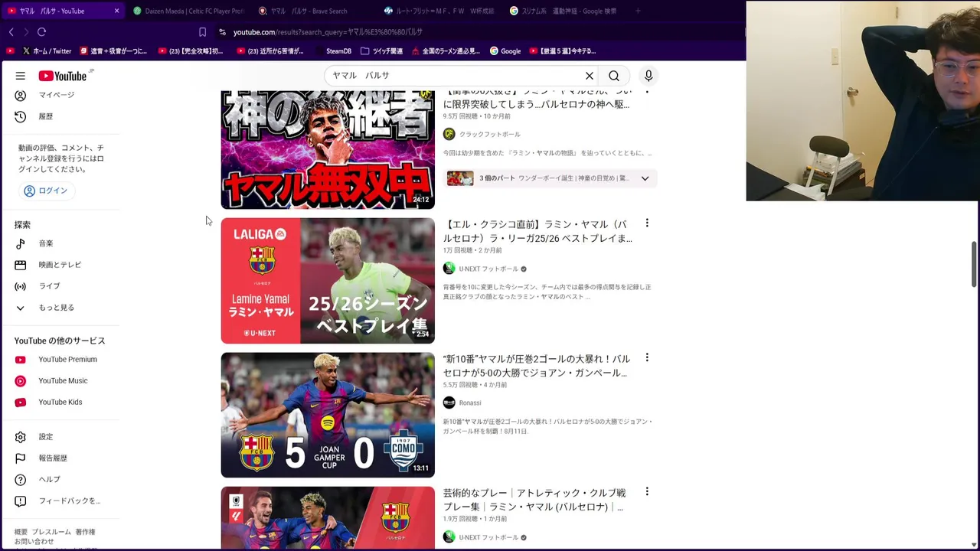This screenshot has width=980, height=551.
Task: Open 【厳選5選】 bookmark
Action: click(562, 51)
